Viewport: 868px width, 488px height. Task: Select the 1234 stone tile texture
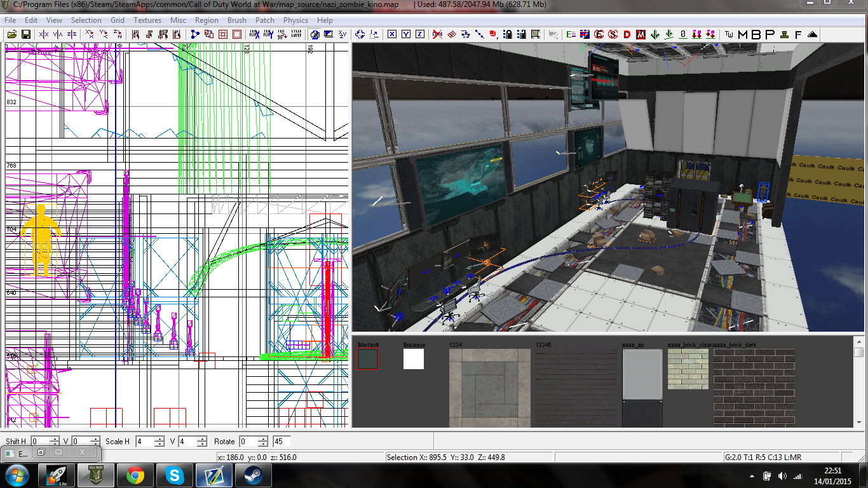pos(489,388)
